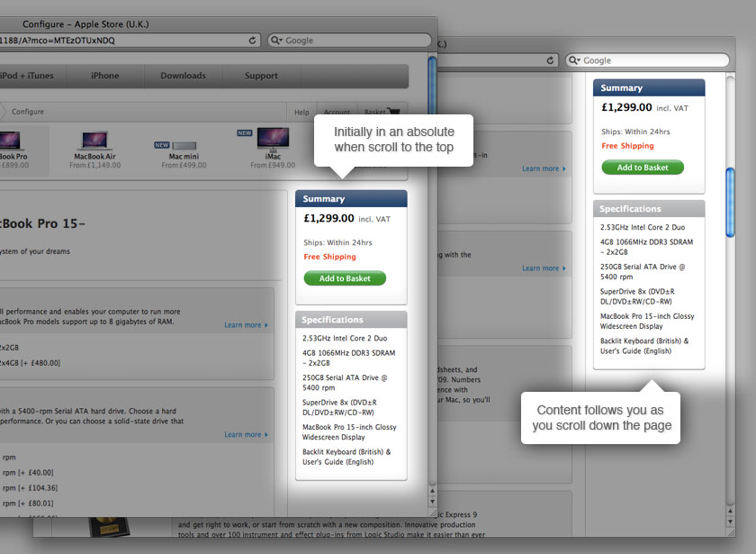The width and height of the screenshot is (756, 554).
Task: Click the Configure breadcrumb
Action: coord(28,112)
